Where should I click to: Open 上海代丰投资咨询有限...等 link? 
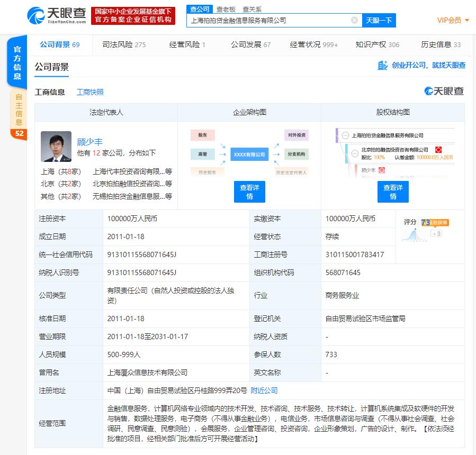132,171
